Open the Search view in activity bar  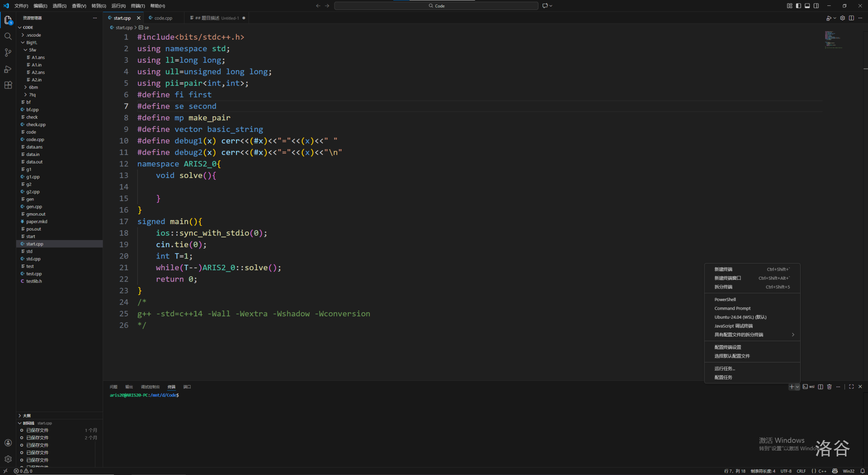[8, 36]
